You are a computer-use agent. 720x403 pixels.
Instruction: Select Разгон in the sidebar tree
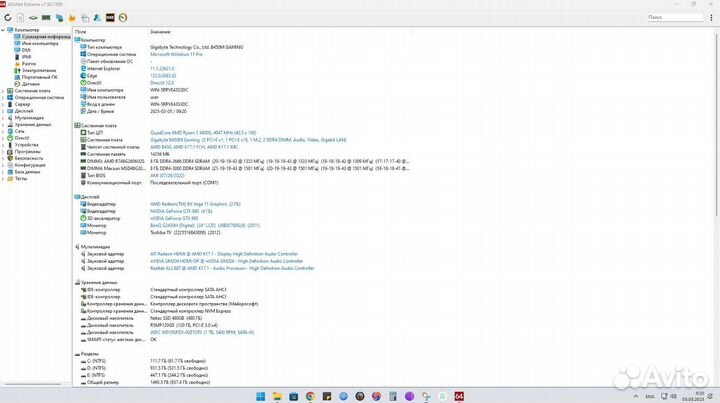30,64
